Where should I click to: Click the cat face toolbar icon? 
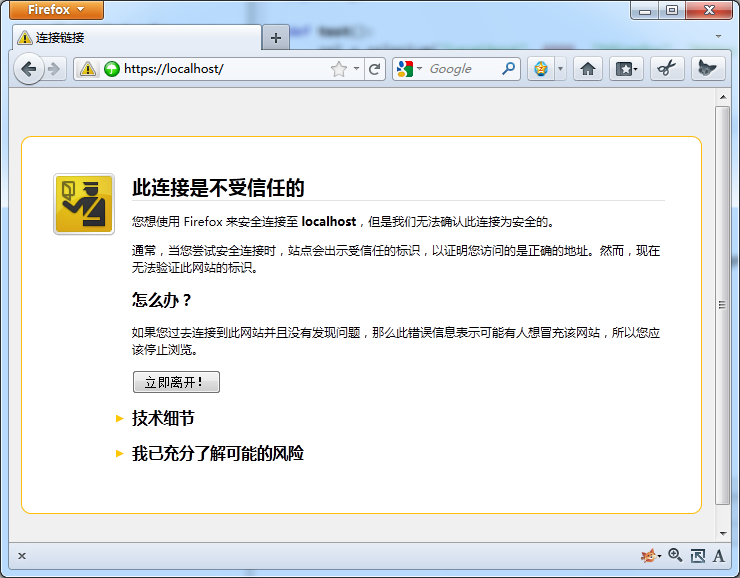pos(707,69)
